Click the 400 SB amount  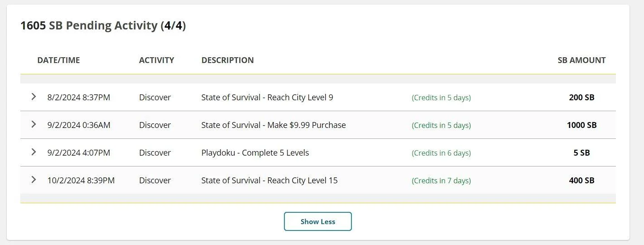point(582,180)
